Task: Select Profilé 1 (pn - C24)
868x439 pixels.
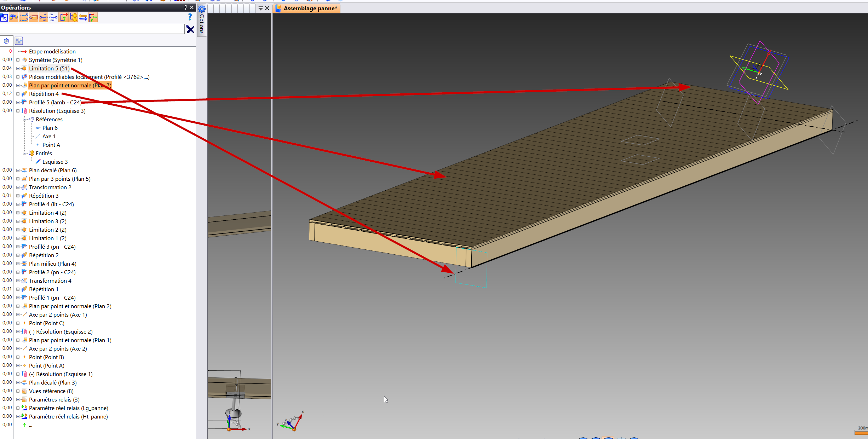Action: [52, 298]
